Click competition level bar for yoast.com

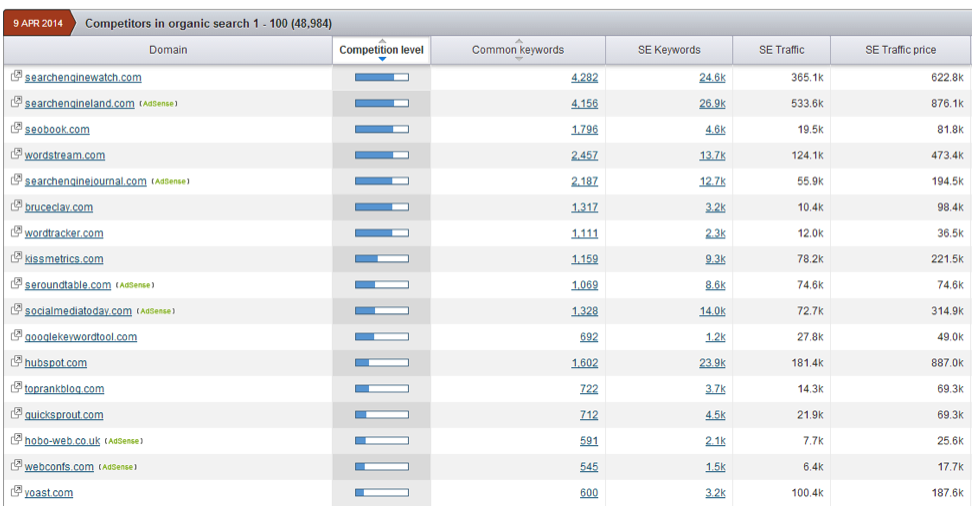click(x=382, y=493)
